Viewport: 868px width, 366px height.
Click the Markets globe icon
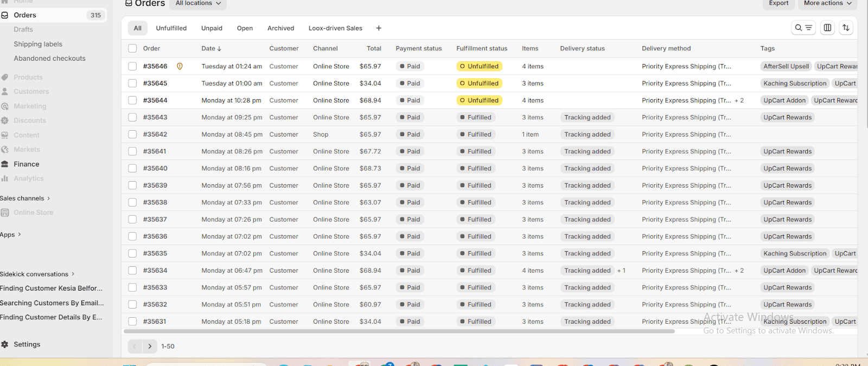[x=4, y=150]
